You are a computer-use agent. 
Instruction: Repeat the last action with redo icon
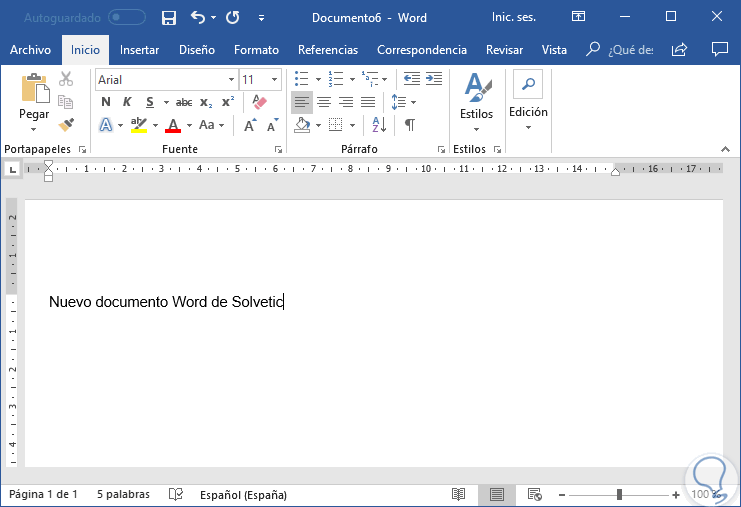(232, 18)
